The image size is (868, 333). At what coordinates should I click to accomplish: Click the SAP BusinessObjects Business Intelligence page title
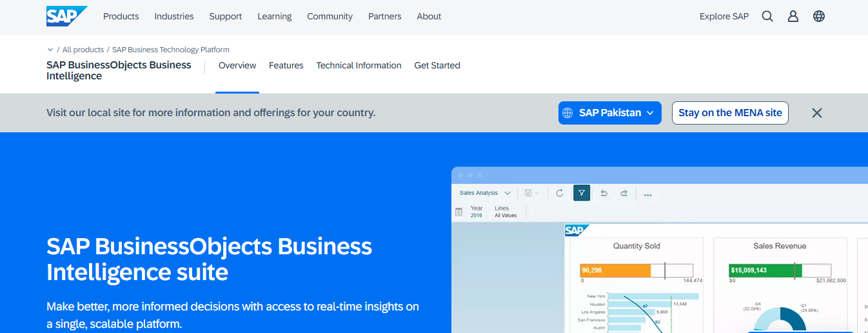pyautogui.click(x=119, y=70)
